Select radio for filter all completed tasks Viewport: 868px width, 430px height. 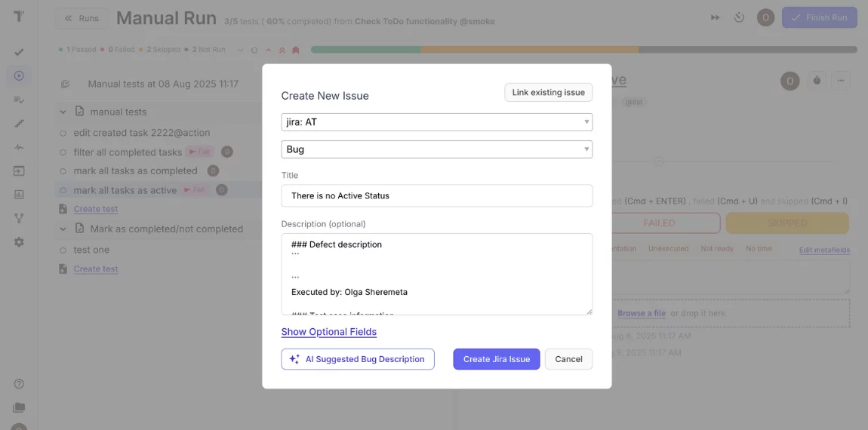pos(63,152)
